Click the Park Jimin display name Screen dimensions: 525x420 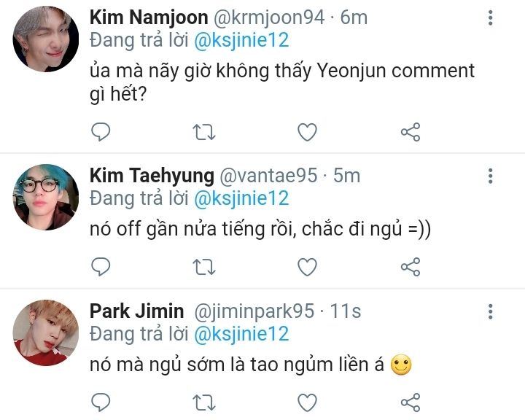point(136,311)
